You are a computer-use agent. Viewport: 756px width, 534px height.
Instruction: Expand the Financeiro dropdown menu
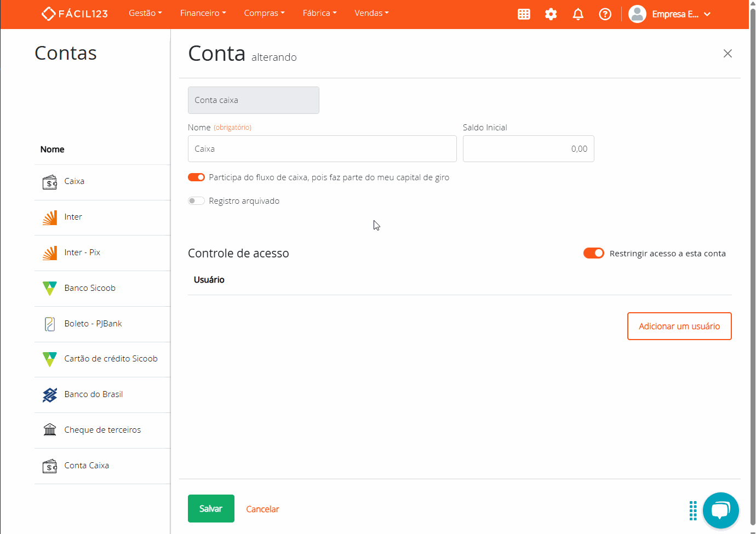(x=203, y=13)
